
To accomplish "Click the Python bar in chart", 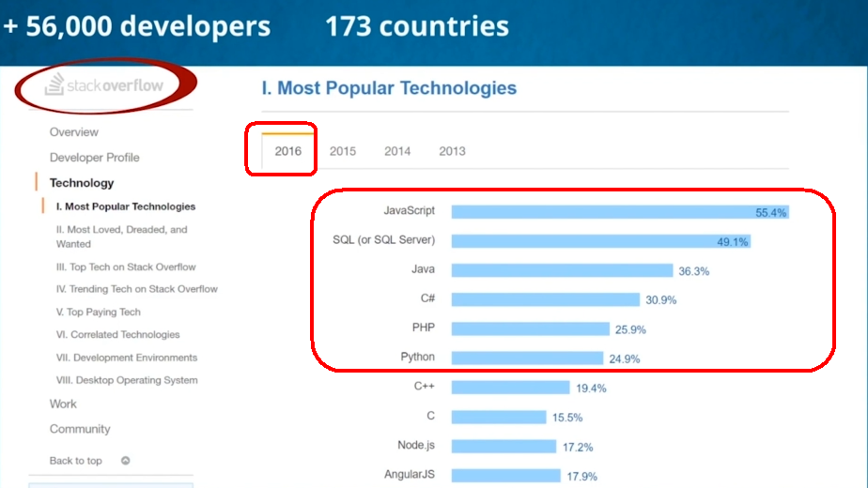I will point(527,358).
